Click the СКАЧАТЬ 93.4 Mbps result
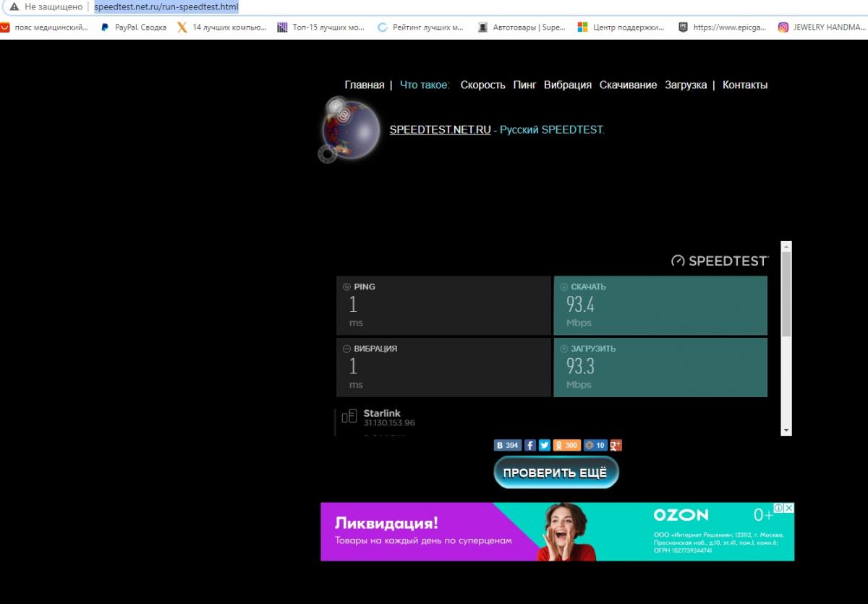This screenshot has height=604, width=868. (x=660, y=305)
